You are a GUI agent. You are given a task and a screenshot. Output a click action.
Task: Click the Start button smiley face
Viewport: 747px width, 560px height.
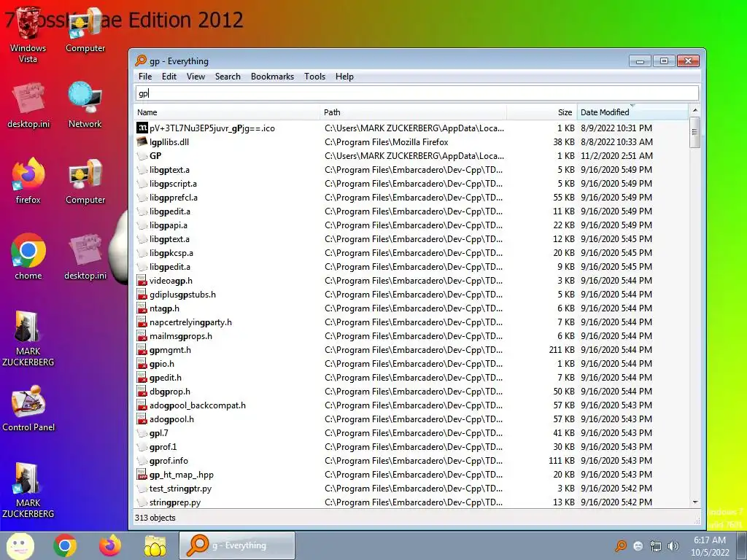pos(20,545)
